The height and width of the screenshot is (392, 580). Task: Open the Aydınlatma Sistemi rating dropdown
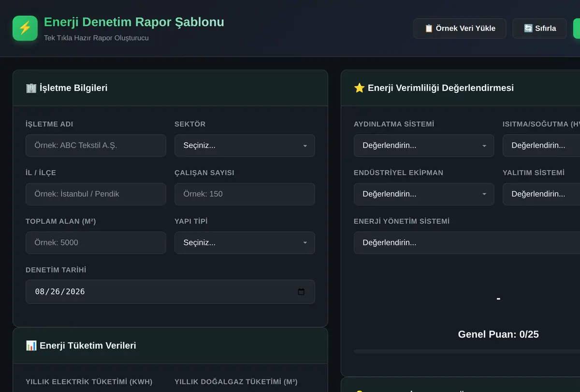tap(424, 145)
